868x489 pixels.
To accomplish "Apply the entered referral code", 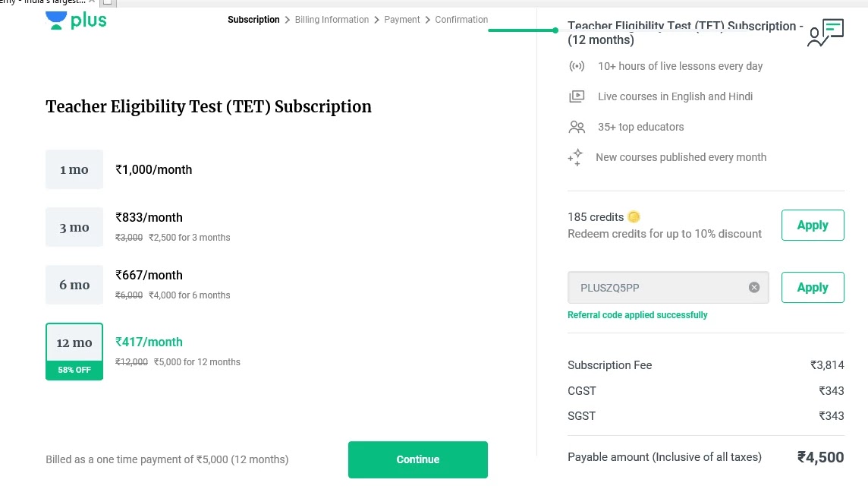I will pyautogui.click(x=812, y=288).
